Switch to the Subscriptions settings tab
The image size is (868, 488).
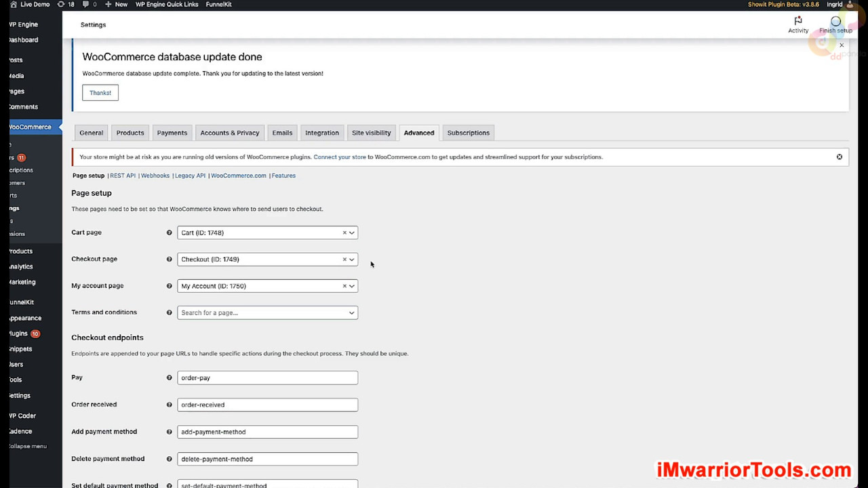tap(469, 133)
